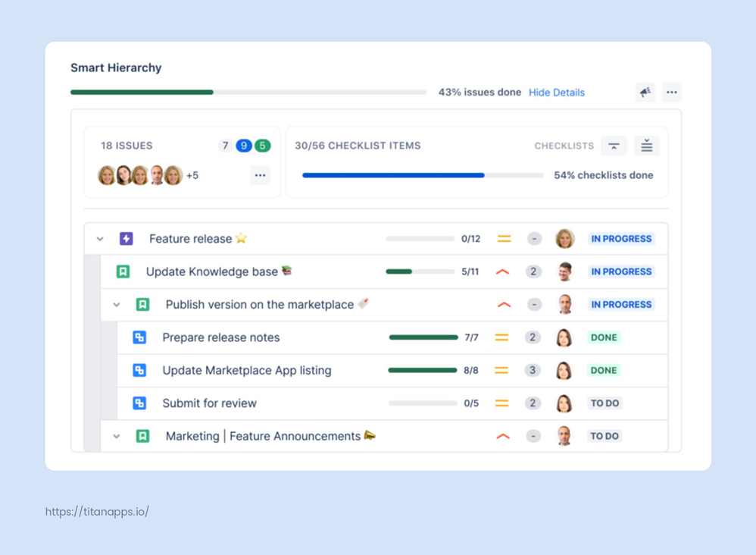Open the Update Marketplace App listing issue title
Screen dimensions: 756x555
247,370
